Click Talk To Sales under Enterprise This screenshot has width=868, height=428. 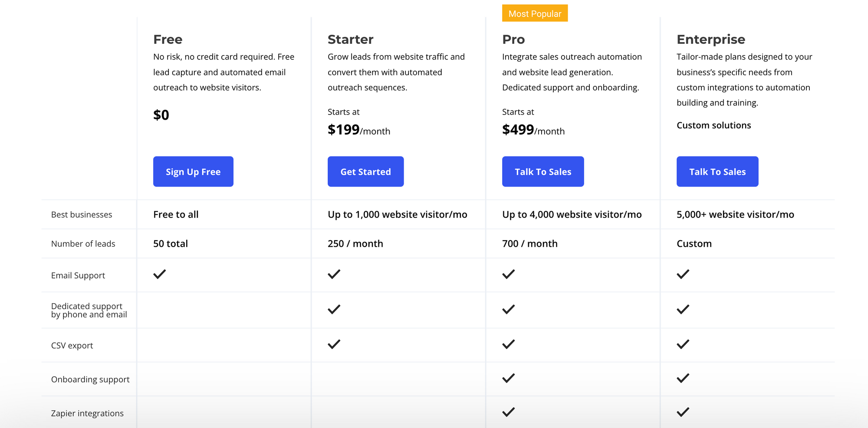[717, 172]
